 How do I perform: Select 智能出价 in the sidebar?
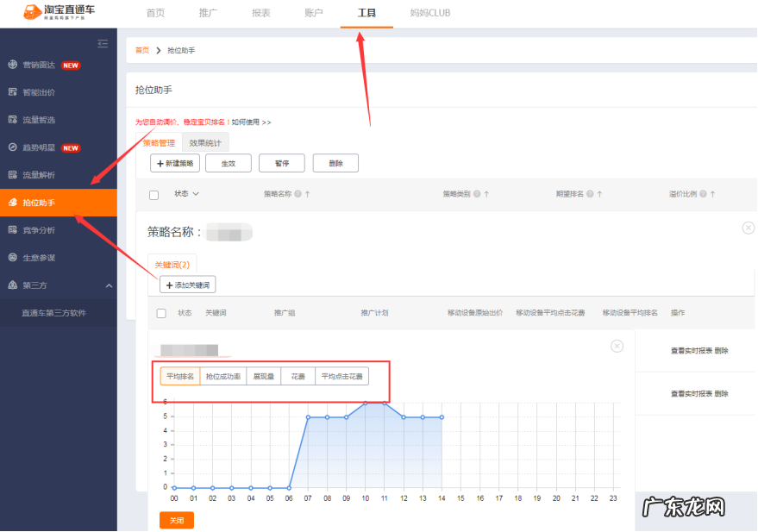click(x=39, y=92)
